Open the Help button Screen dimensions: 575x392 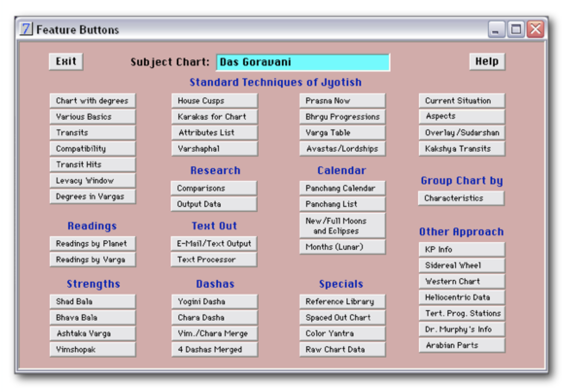click(487, 62)
